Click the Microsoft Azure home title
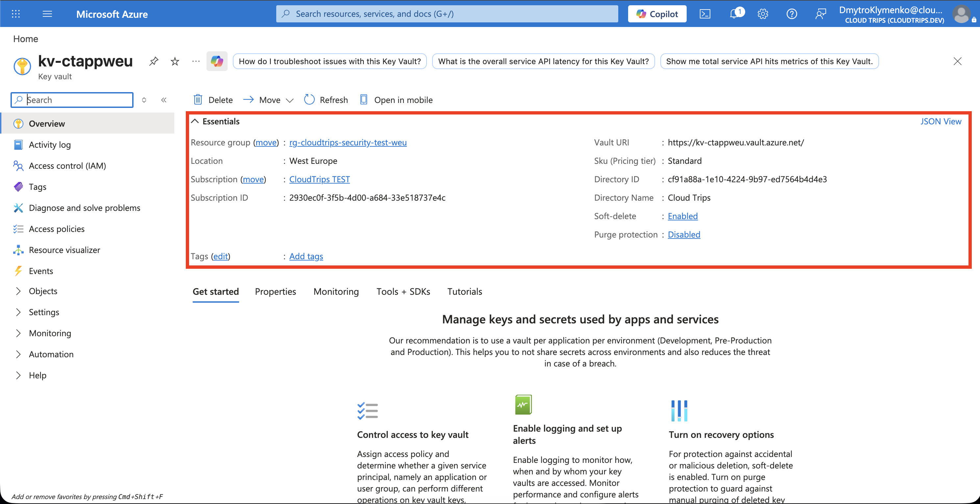The height and width of the screenshot is (504, 980). point(112,14)
